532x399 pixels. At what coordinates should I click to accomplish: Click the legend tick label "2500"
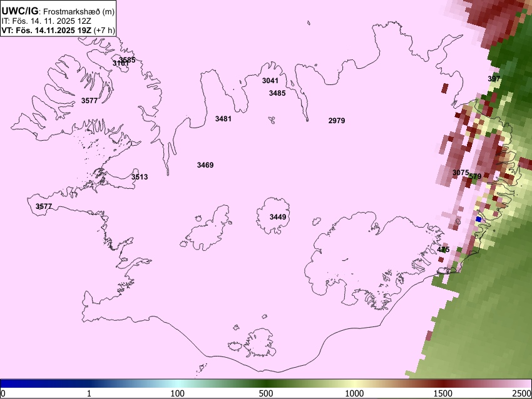(x=523, y=393)
